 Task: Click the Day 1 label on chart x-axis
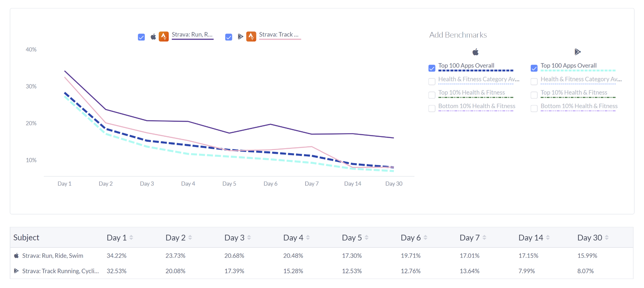pyautogui.click(x=65, y=184)
